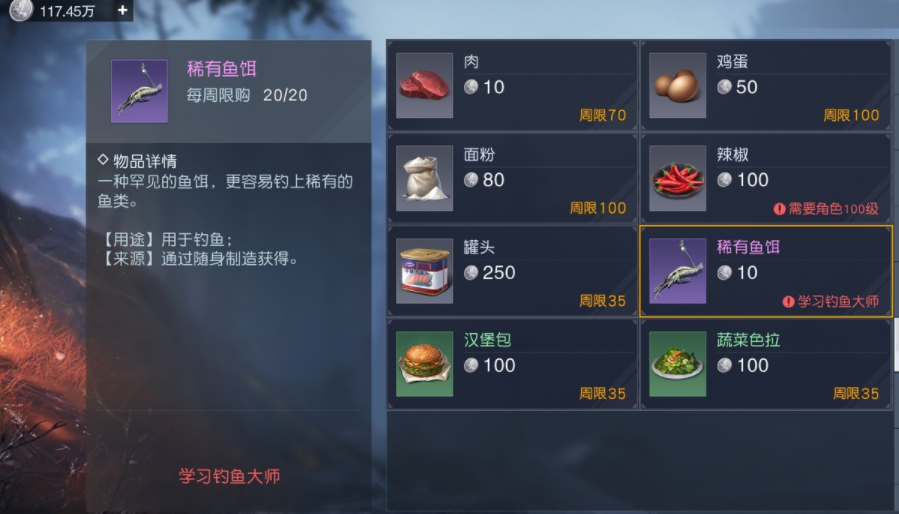This screenshot has height=514, width=899.
Task: Select the 罐头 canned food icon
Action: [424, 271]
